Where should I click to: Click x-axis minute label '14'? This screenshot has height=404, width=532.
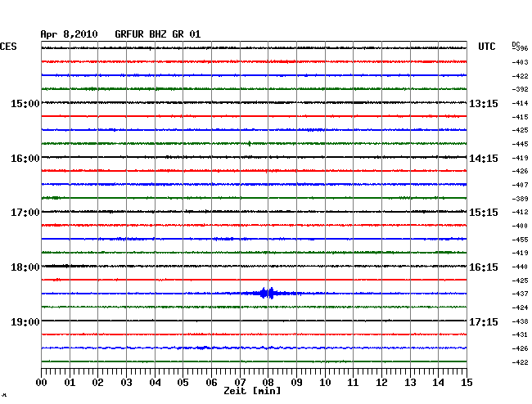pos(438,383)
